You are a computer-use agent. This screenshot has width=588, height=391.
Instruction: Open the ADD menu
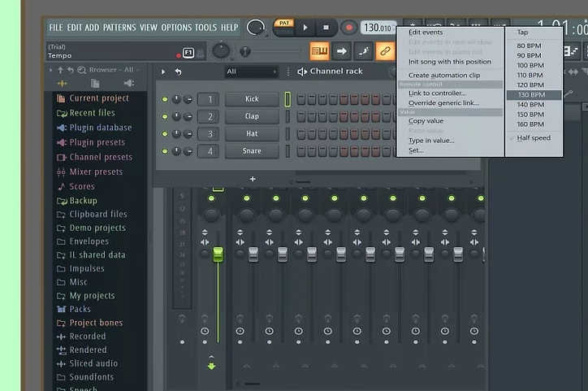(x=92, y=28)
